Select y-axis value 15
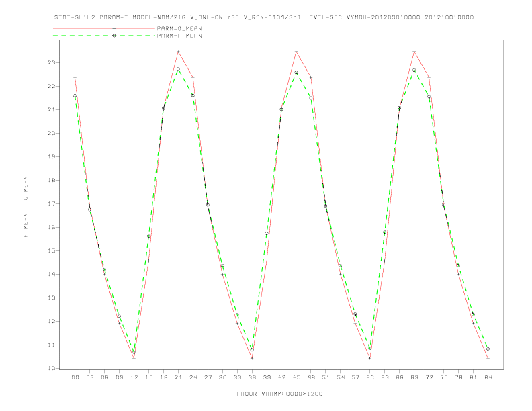Image resolution: width=532 pixels, height=411 pixels. coord(52,250)
